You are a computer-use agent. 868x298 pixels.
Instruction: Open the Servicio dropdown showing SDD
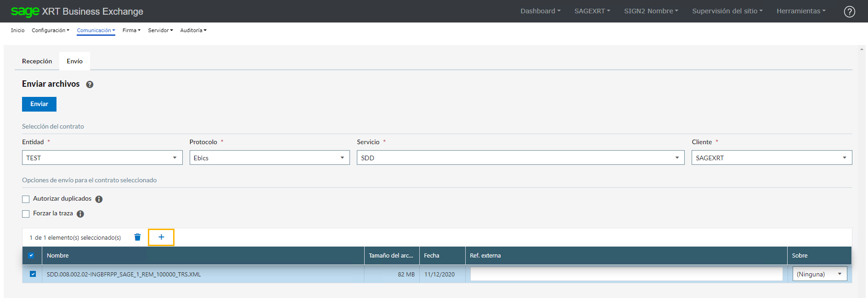pyautogui.click(x=520, y=158)
